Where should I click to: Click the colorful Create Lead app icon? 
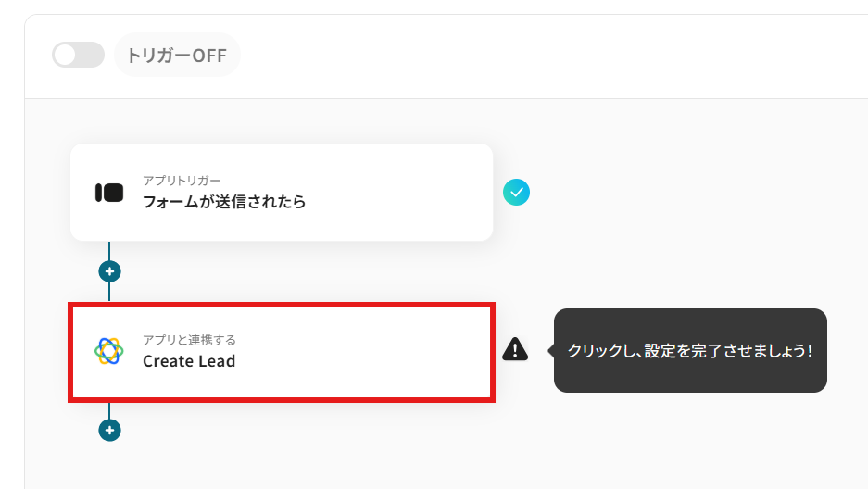click(x=108, y=351)
